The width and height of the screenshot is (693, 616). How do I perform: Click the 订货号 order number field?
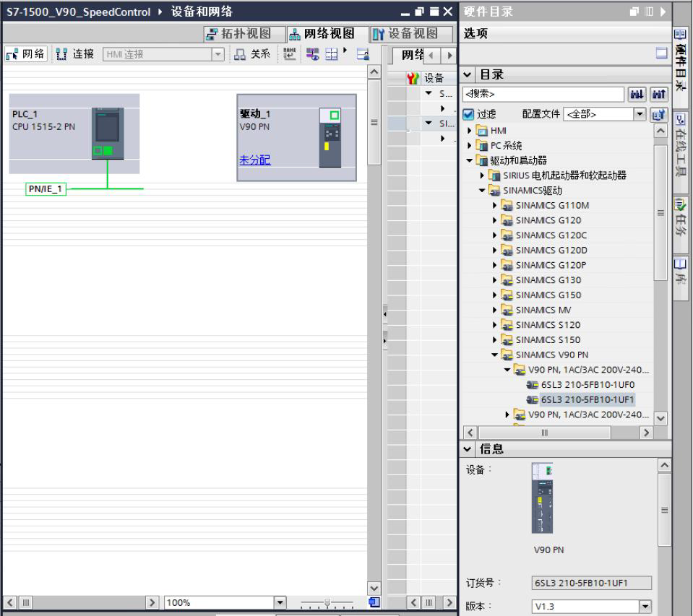(591, 583)
